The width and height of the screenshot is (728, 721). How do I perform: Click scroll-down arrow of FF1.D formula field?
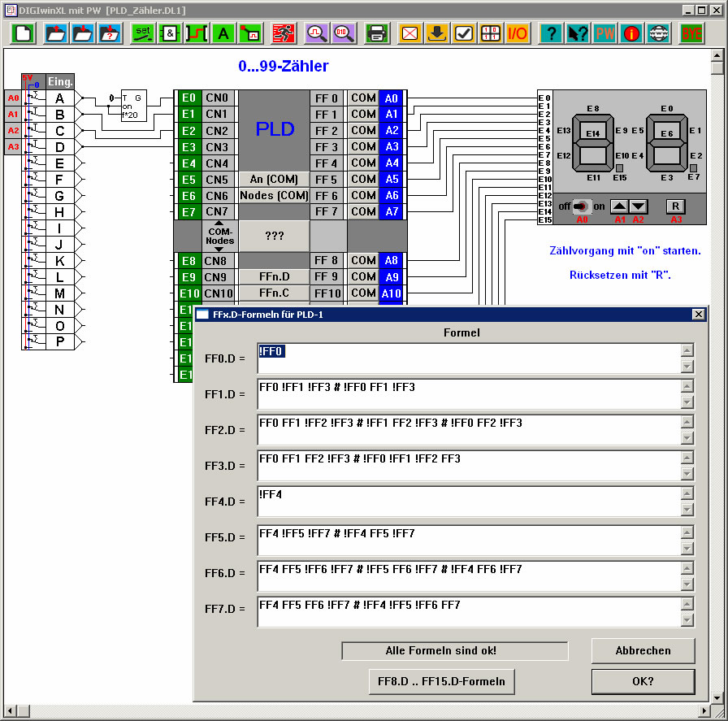pyautogui.click(x=687, y=402)
